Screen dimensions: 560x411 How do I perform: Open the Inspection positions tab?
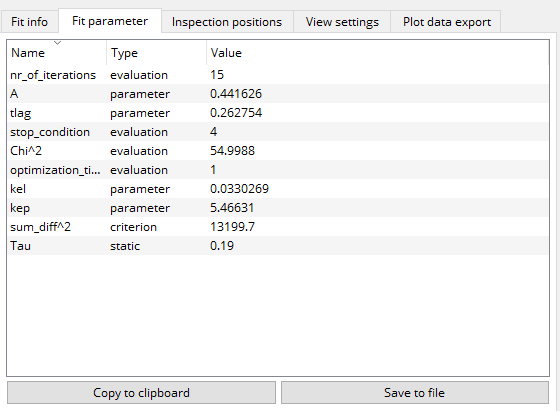[227, 22]
